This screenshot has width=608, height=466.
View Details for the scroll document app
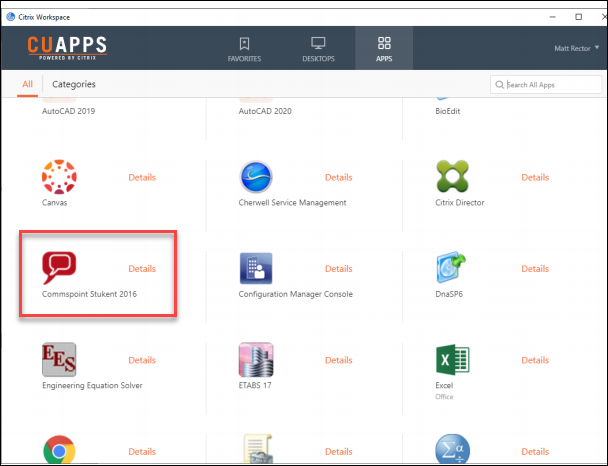339,451
